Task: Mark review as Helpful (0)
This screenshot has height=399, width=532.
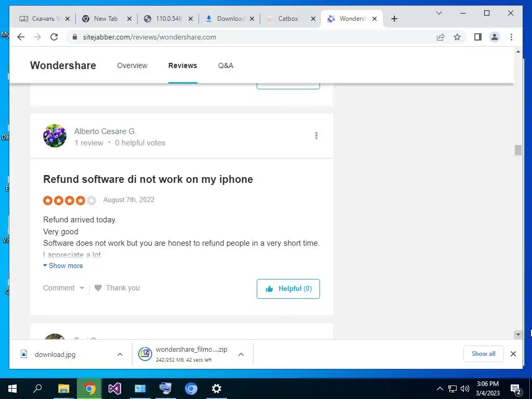Action: (x=288, y=289)
